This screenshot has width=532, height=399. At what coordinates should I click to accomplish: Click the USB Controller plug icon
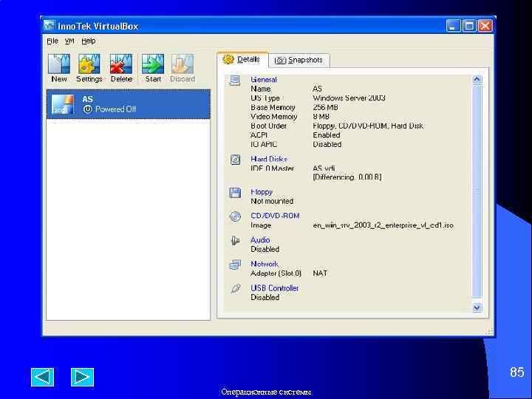pyautogui.click(x=236, y=289)
